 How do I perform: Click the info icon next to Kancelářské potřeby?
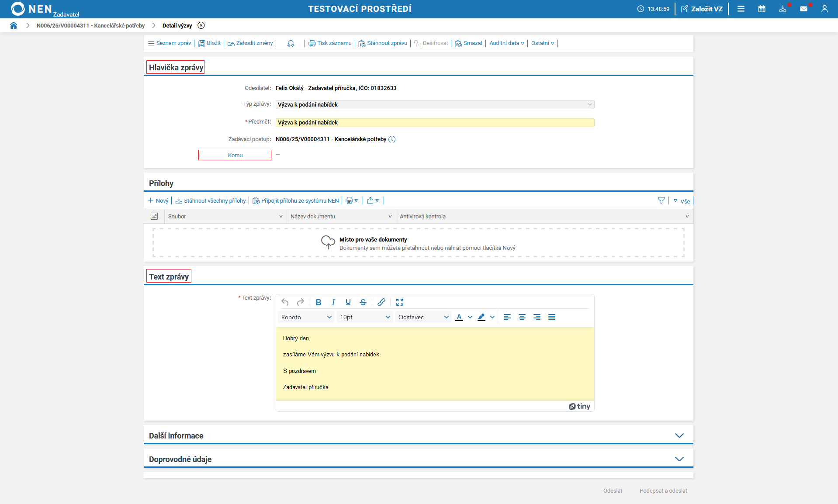click(x=392, y=139)
